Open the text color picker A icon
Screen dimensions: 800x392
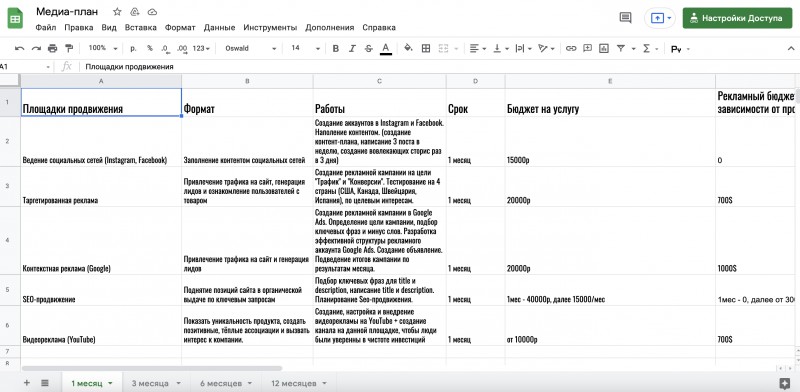(386, 48)
